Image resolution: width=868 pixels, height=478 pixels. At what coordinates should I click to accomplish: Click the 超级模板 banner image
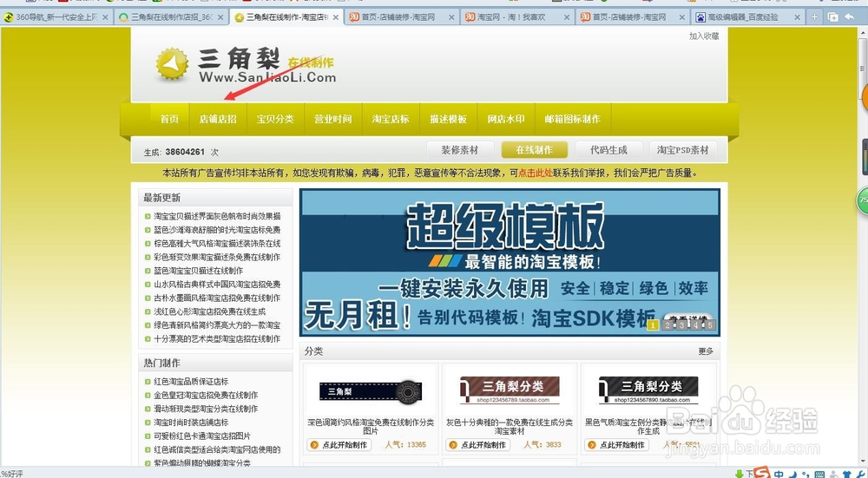pyautogui.click(x=510, y=263)
